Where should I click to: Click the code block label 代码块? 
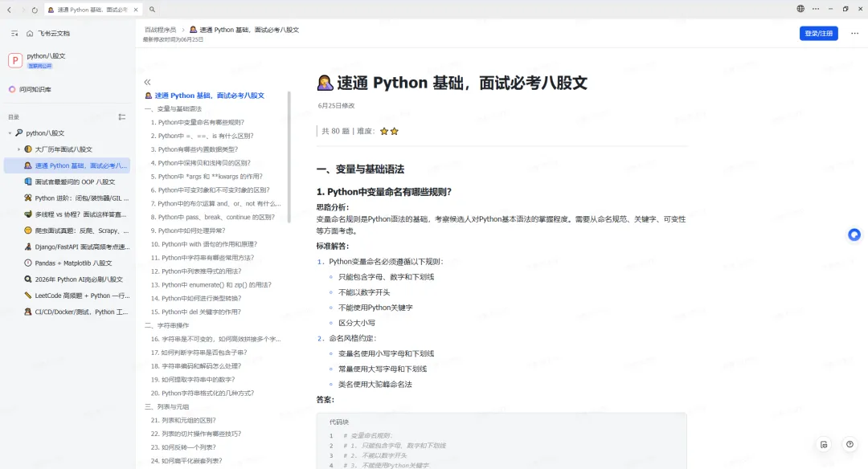pyautogui.click(x=339, y=422)
